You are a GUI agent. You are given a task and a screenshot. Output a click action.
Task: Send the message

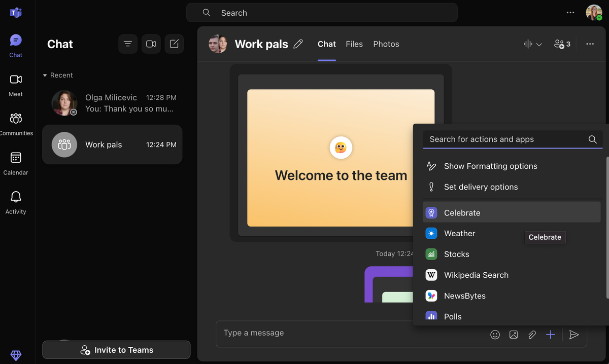(x=574, y=335)
